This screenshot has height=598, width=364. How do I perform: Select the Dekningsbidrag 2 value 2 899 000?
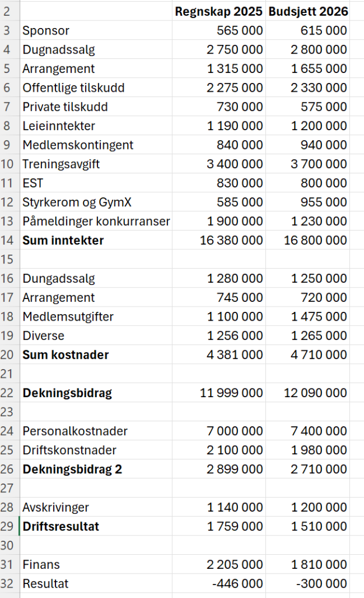click(235, 469)
